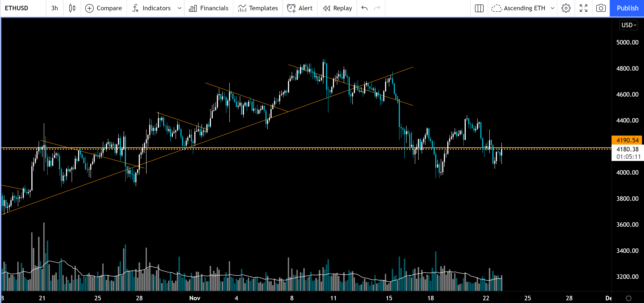Click the 28 date label left of Nov
The width and height of the screenshot is (644, 303).
139,298
